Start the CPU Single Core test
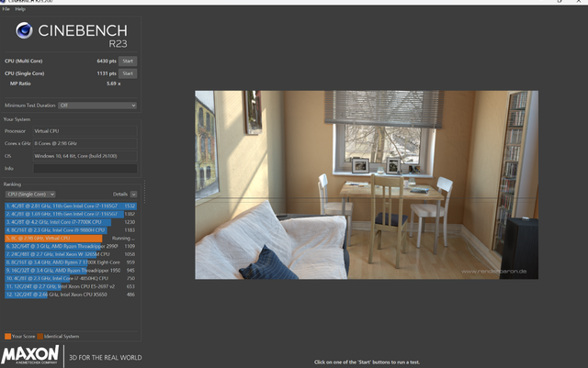 tap(128, 73)
